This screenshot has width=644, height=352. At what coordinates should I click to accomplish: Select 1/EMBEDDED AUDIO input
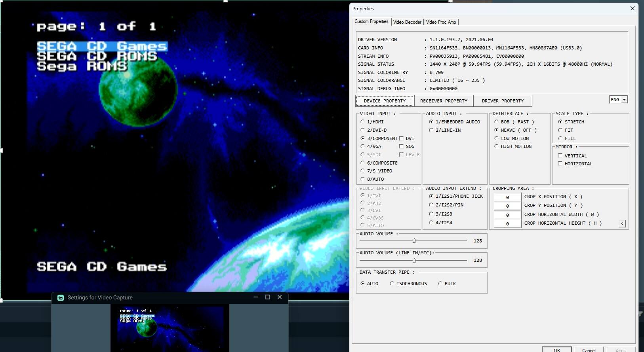pos(454,122)
